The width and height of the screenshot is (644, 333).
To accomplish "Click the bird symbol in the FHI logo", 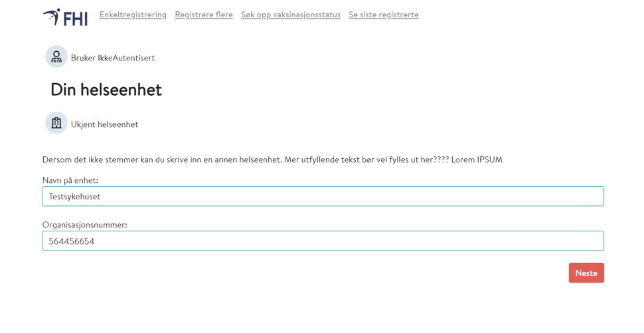I will click(x=52, y=16).
